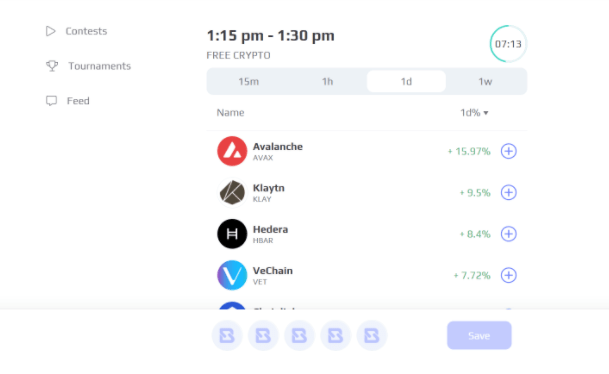Expand the 1d% sort dropdown
Image resolution: width=609 pixels, height=374 pixels.
click(474, 113)
